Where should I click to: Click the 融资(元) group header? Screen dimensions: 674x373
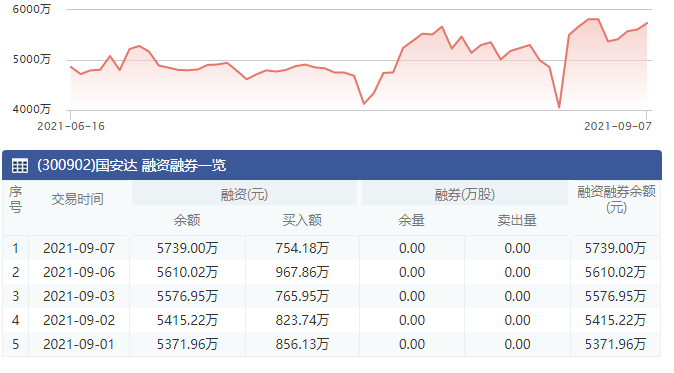click(x=244, y=195)
